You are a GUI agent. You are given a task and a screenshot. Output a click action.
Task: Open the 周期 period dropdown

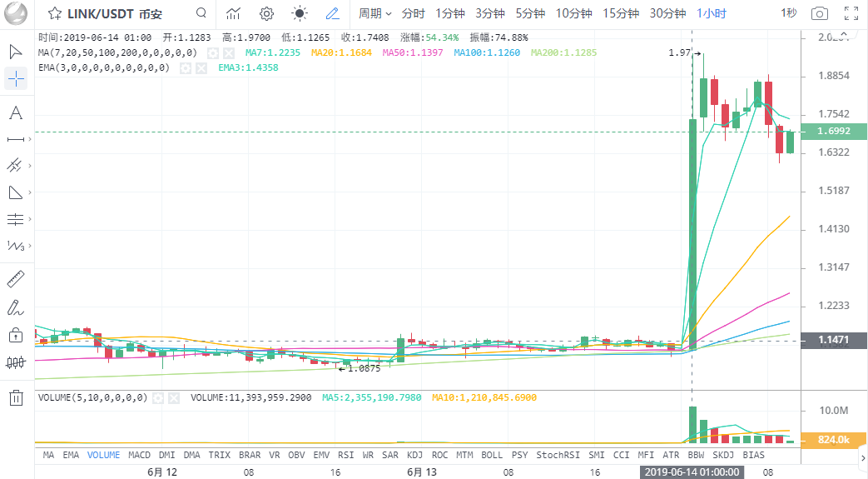pyautogui.click(x=374, y=13)
